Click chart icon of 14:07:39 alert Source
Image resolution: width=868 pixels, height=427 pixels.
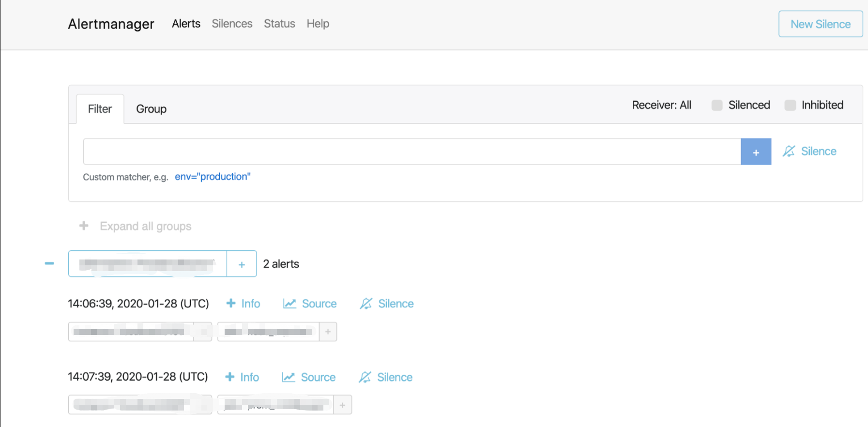click(x=289, y=377)
